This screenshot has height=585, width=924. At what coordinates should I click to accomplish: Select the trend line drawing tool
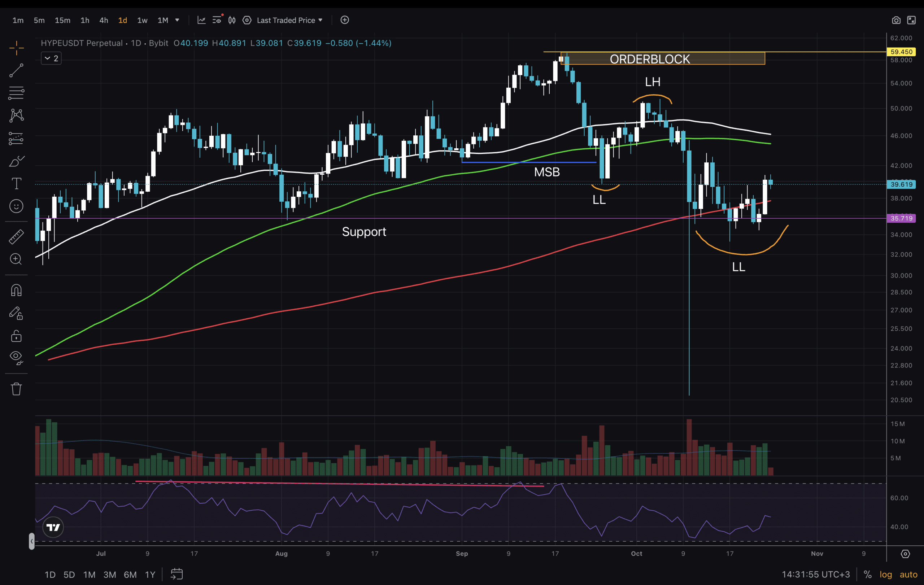pos(16,71)
